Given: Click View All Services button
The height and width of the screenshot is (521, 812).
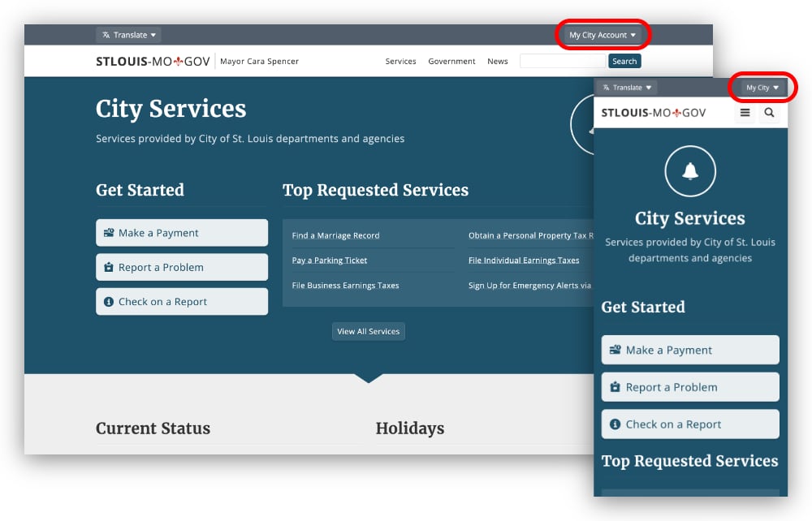Looking at the screenshot, I should pos(368,332).
